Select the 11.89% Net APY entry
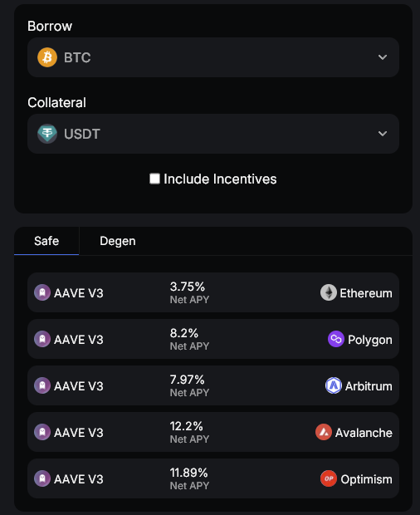 pyautogui.click(x=213, y=478)
